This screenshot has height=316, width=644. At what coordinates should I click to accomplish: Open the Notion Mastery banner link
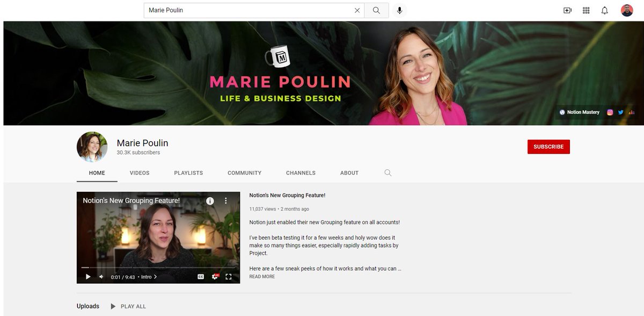[x=579, y=112]
